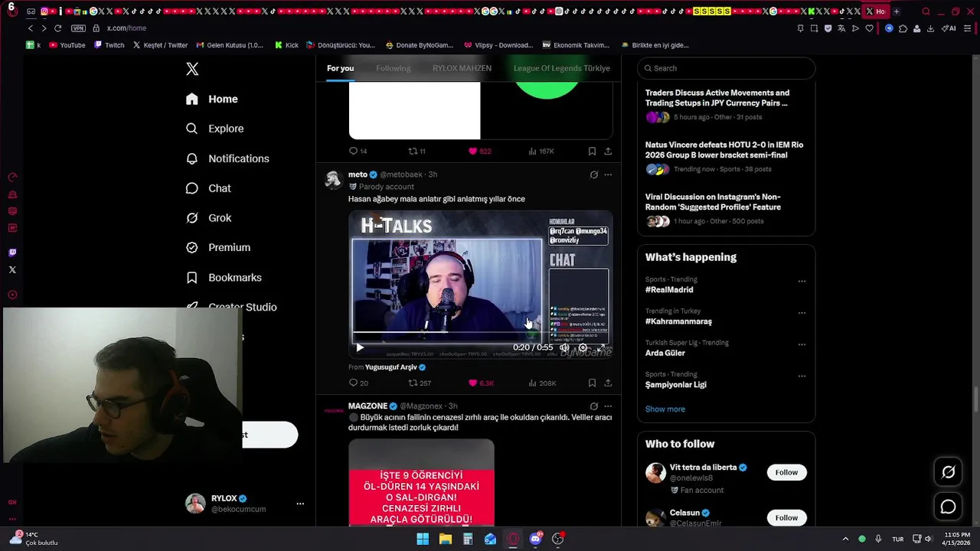The height and width of the screenshot is (551, 980).
Task: Toggle the browser VPN badge
Action: (x=78, y=28)
